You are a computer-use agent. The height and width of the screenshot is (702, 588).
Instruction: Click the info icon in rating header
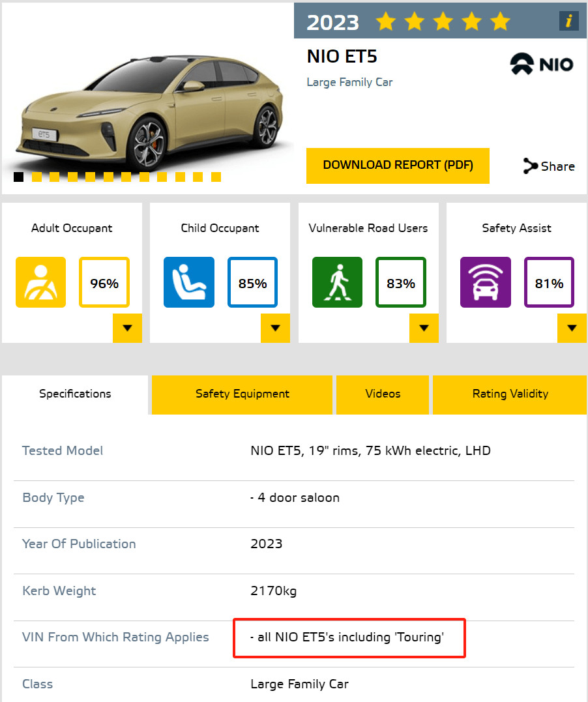568,22
